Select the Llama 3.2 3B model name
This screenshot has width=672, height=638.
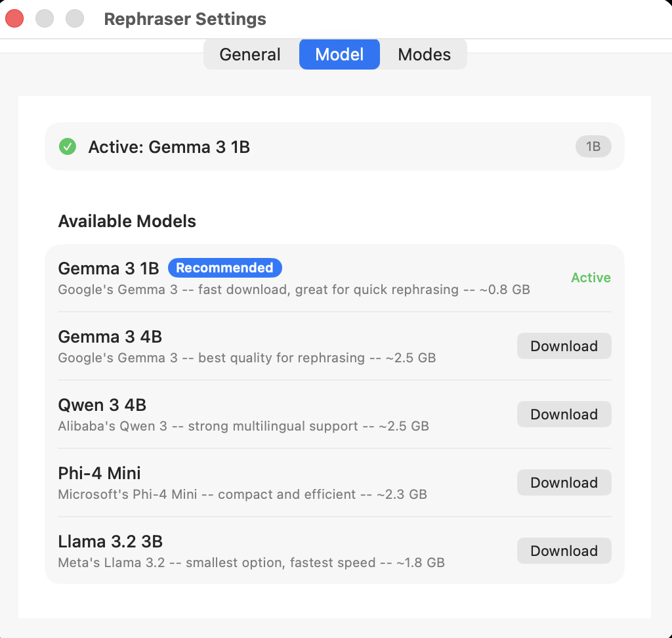[x=110, y=542]
